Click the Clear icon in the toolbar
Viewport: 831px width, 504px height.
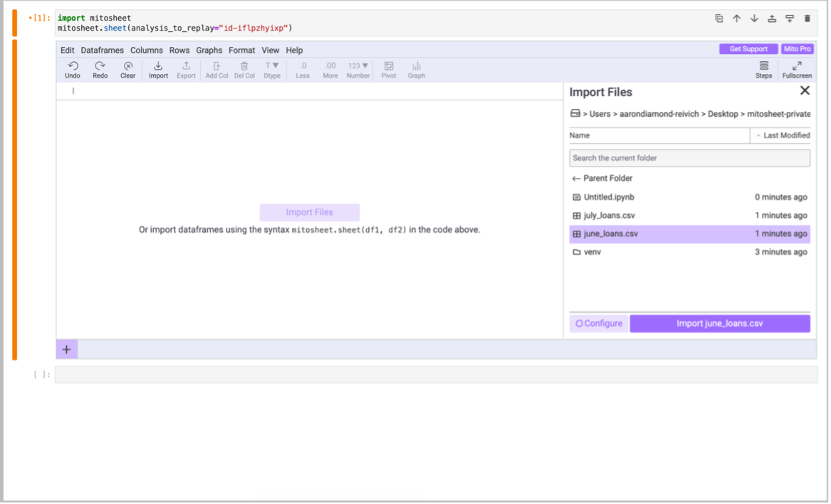tap(127, 66)
